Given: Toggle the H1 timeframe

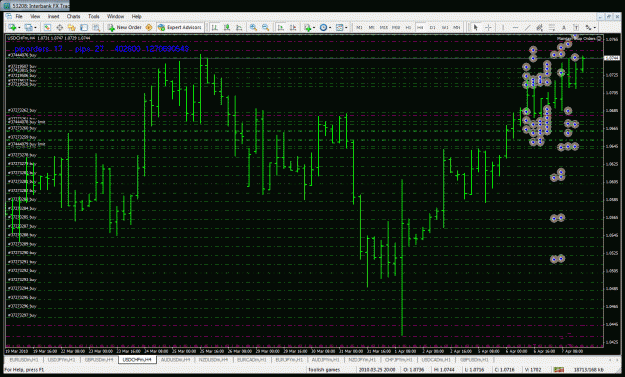Looking at the screenshot, I should pos(408,27).
